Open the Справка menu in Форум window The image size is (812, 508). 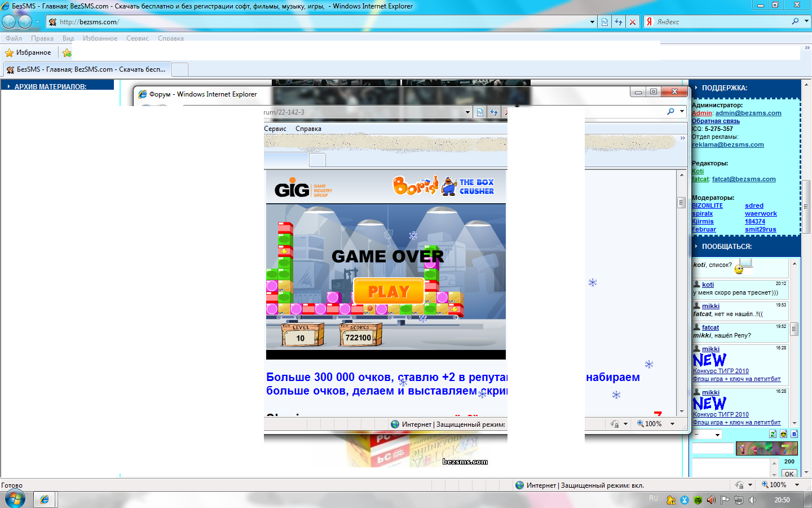point(308,129)
